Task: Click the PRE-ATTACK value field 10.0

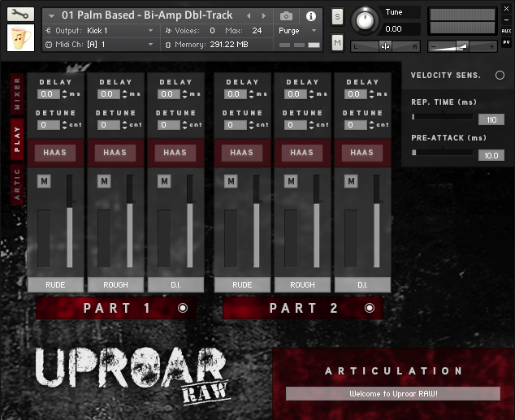Action: 491,155
